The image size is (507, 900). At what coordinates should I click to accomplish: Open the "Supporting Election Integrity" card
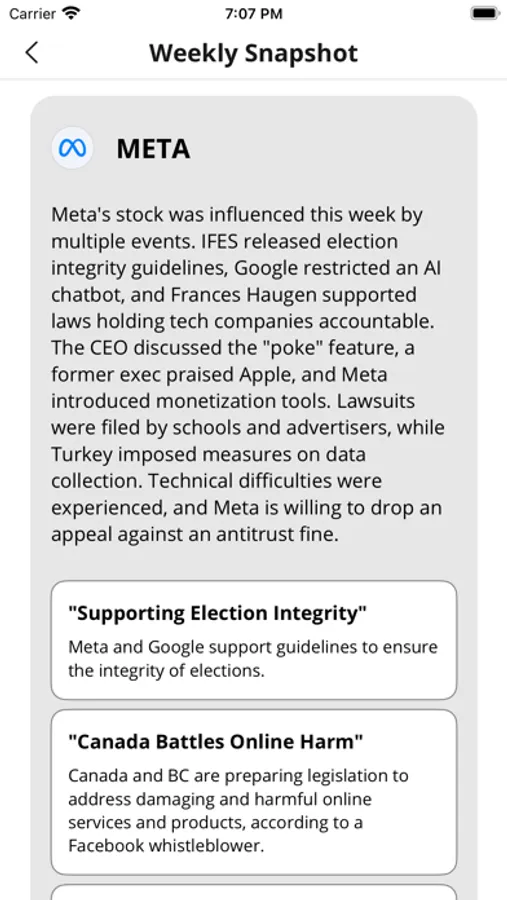[254, 640]
